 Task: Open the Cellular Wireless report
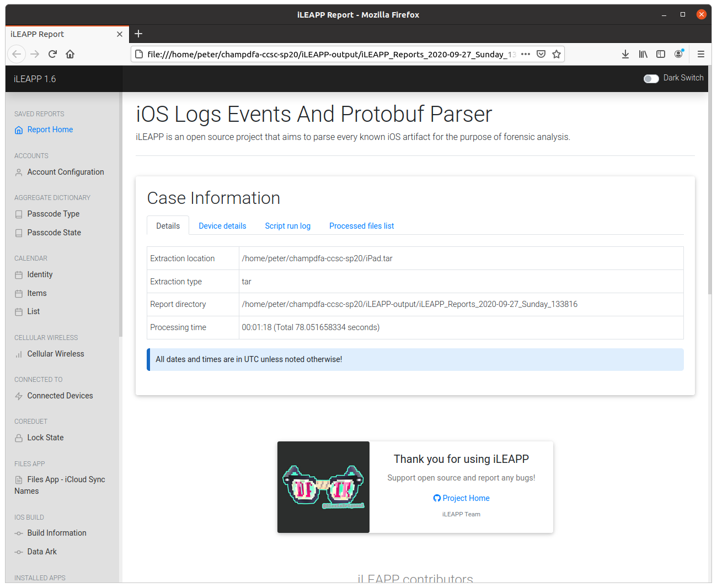[x=56, y=354]
